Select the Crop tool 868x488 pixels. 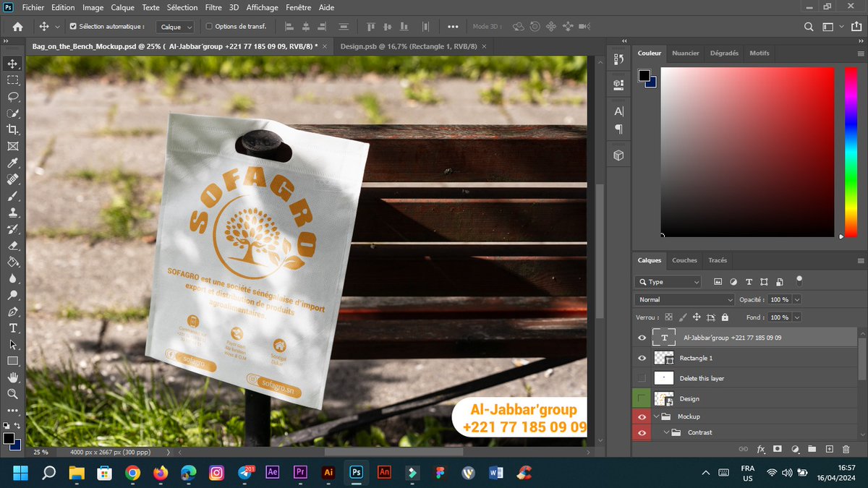[13, 129]
